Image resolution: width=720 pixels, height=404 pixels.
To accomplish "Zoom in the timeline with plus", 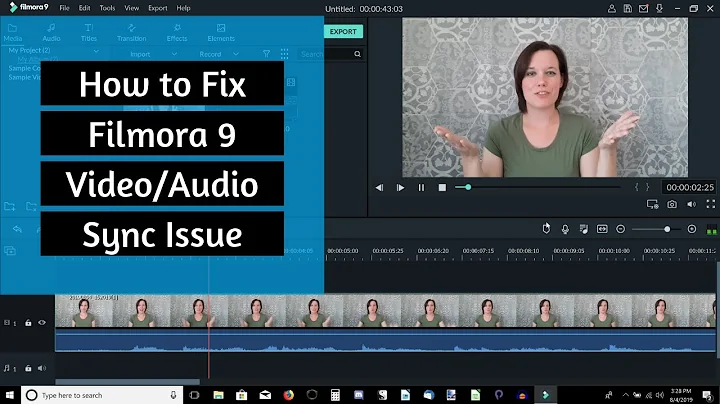I will click(x=692, y=229).
